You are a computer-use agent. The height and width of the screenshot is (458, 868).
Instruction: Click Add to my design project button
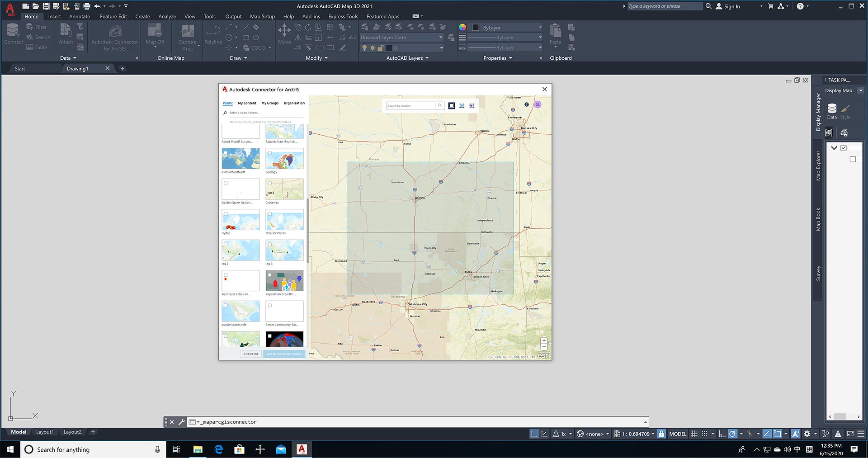(284, 354)
